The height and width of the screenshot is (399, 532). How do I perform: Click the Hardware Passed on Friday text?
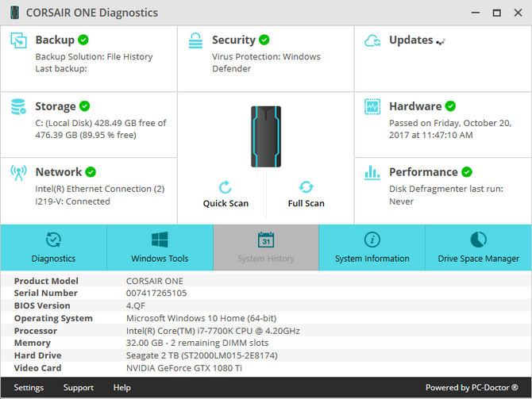(x=450, y=129)
